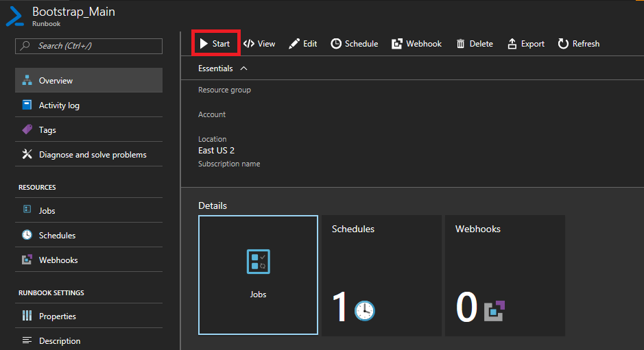Screen dimensions: 644x350
Task: Click the webhook icon in Webhooks tile
Action: click(494, 311)
